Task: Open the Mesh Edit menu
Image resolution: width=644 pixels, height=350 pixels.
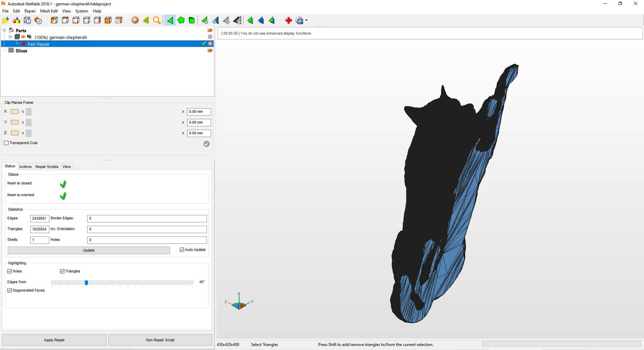Action: pos(49,11)
